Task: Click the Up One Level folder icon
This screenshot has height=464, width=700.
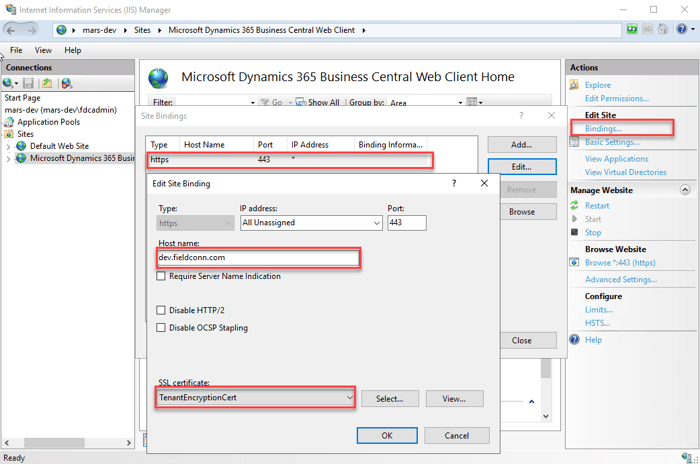Action: pos(46,83)
